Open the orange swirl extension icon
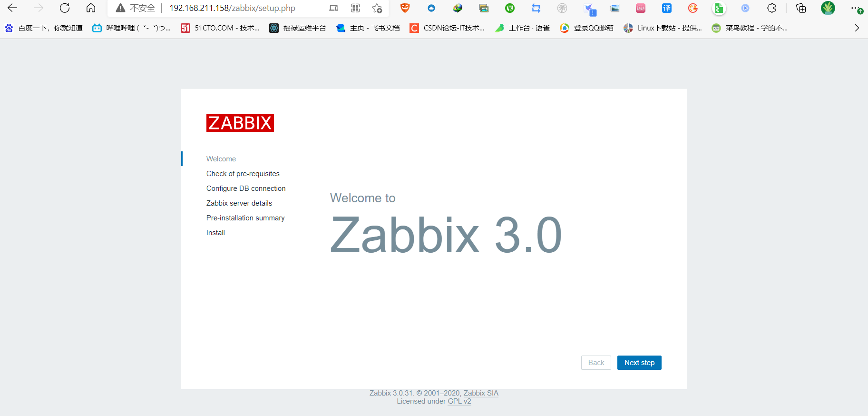This screenshot has height=416, width=868. [693, 8]
